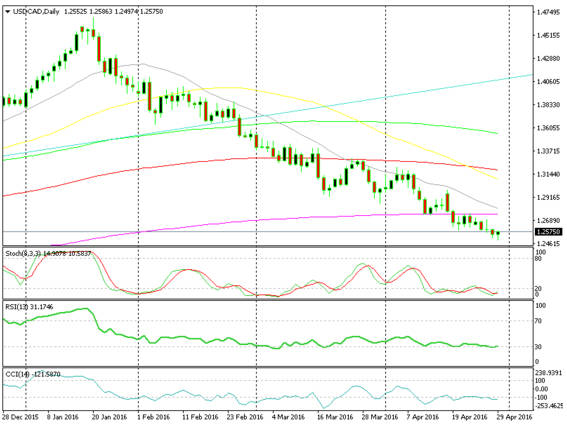The height and width of the screenshot is (430, 567).
Task: Click the 20 Jan 2016 date marker
Action: point(110,417)
